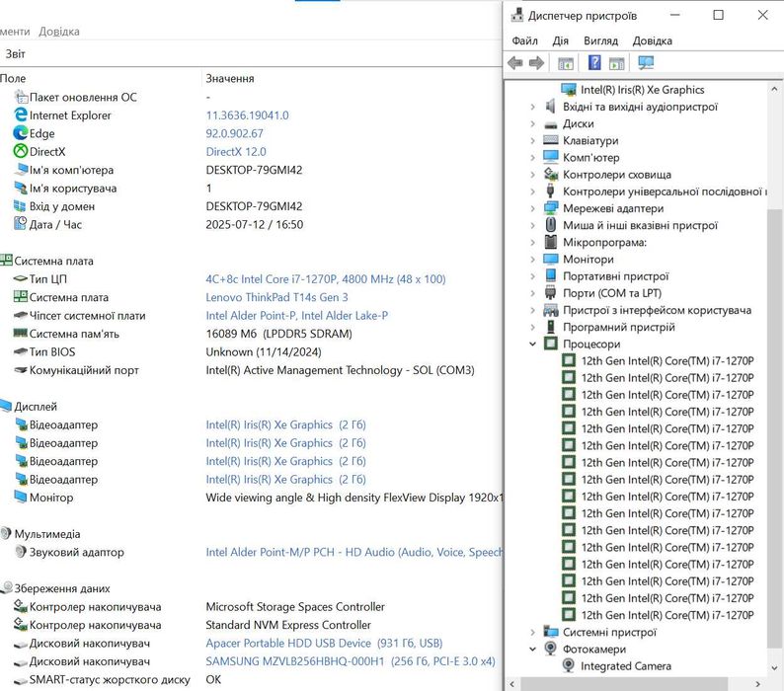Click the Звуковий адаптор speaker icon

[21, 552]
